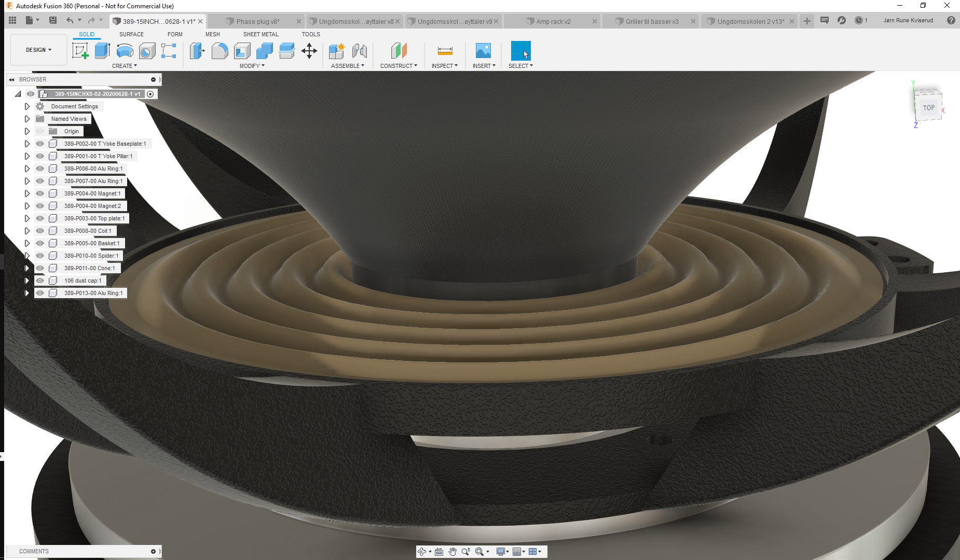Open the Griller til basser v3 tab
Image resolution: width=960 pixels, height=560 pixels.
[x=652, y=21]
